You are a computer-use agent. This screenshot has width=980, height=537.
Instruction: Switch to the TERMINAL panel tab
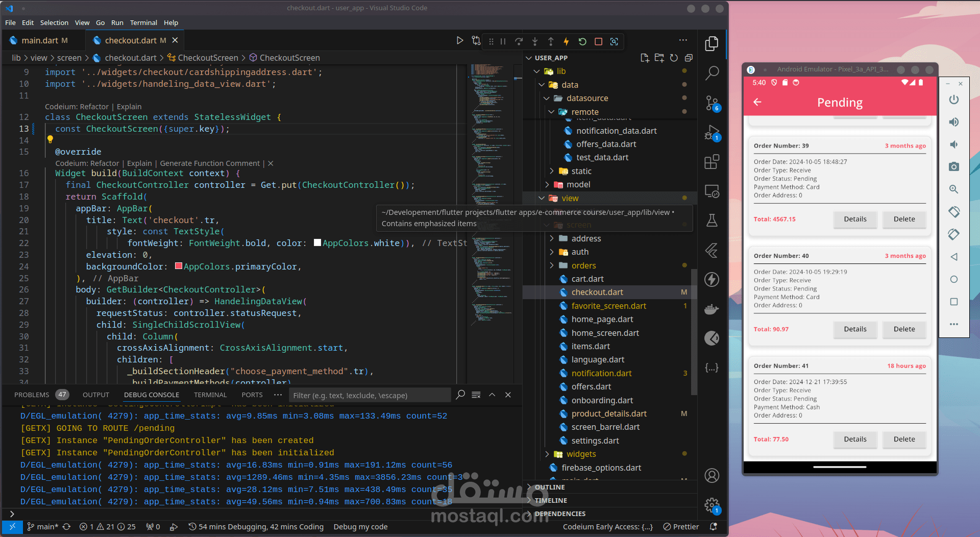210,395
